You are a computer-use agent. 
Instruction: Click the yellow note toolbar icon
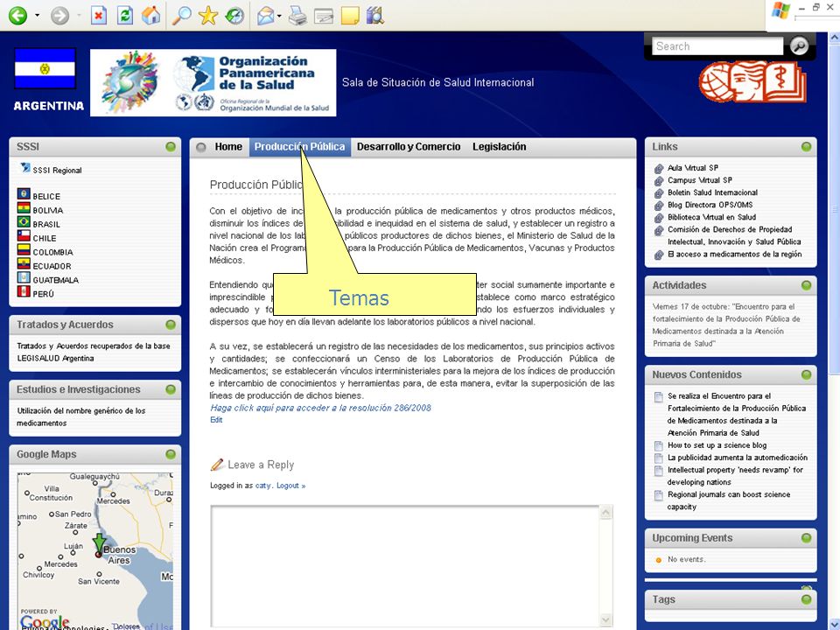pyautogui.click(x=350, y=16)
